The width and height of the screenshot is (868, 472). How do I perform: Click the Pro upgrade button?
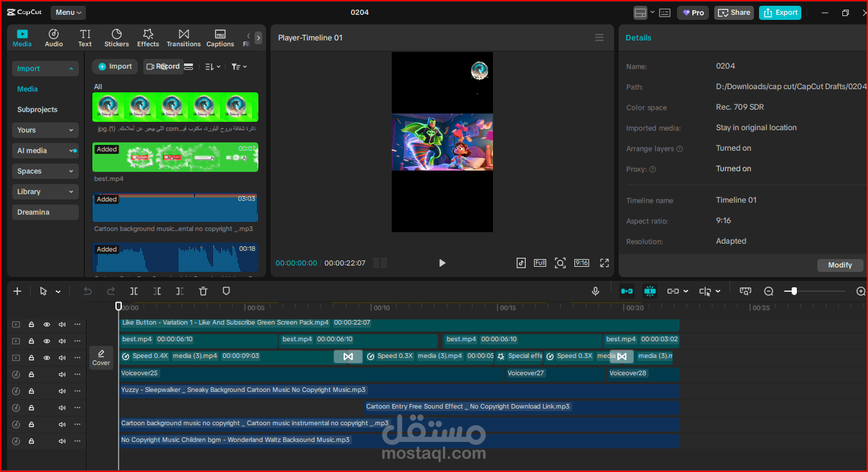coord(693,12)
